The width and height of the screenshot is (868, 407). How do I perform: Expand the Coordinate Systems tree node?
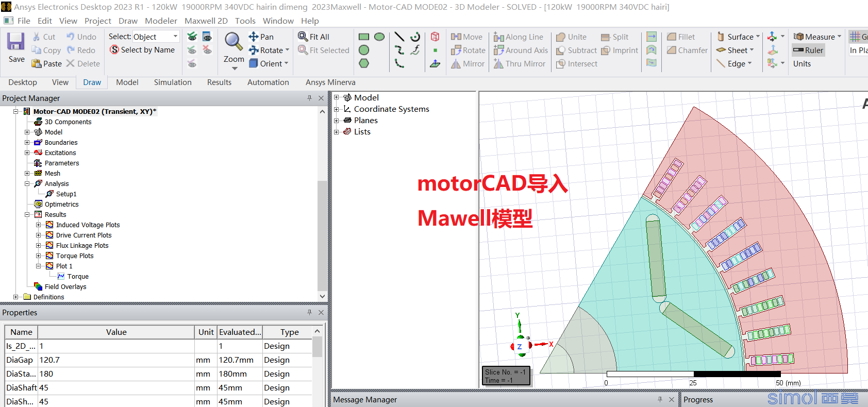click(337, 109)
